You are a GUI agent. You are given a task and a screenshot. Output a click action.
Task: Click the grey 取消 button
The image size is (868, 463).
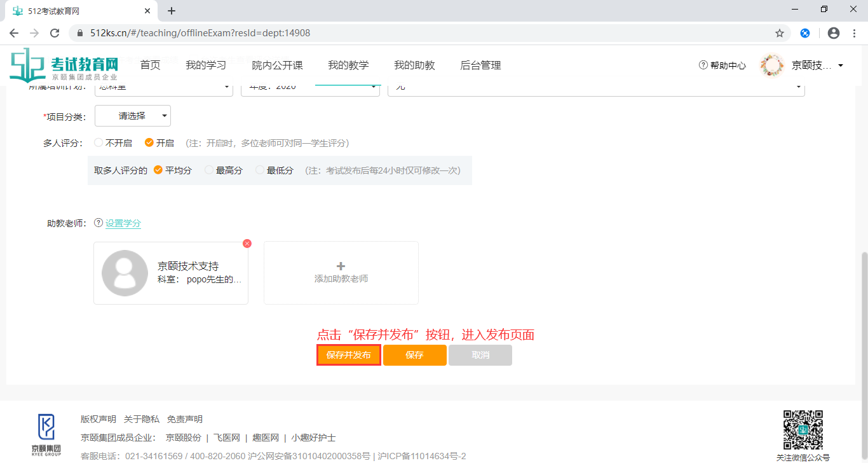[480, 355]
